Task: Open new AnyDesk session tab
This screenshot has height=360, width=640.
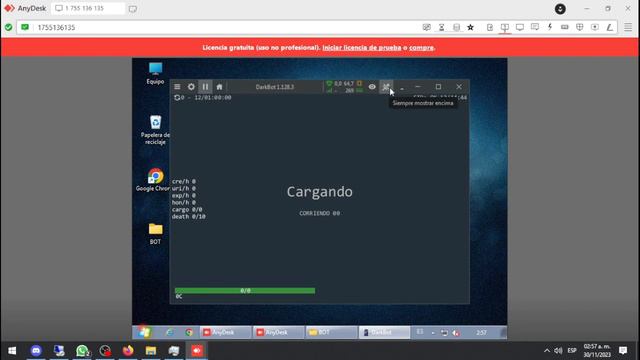Action: (x=133, y=9)
